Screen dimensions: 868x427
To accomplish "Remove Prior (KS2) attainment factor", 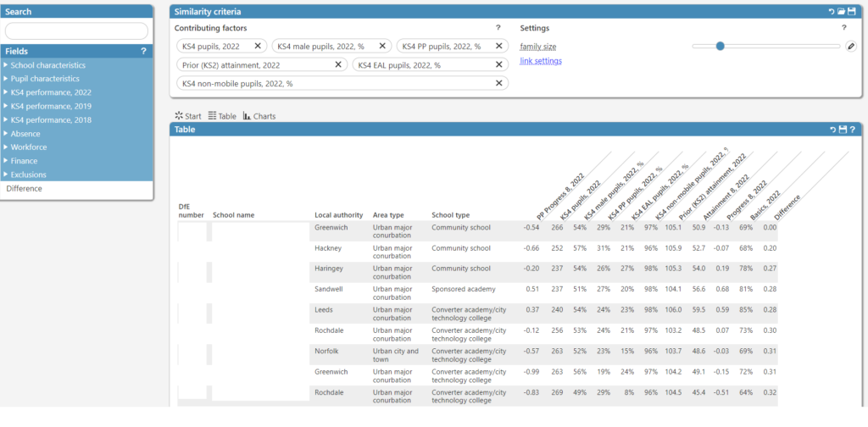I will [338, 64].
